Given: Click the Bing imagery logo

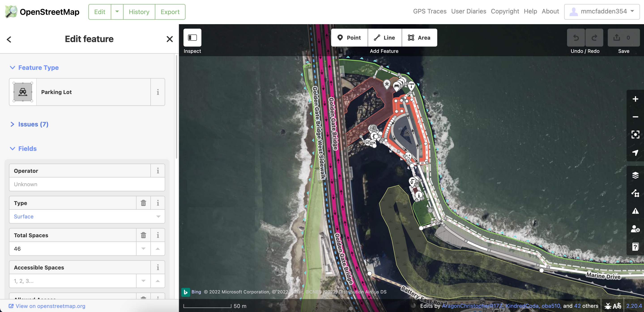Looking at the screenshot, I should 186,292.
